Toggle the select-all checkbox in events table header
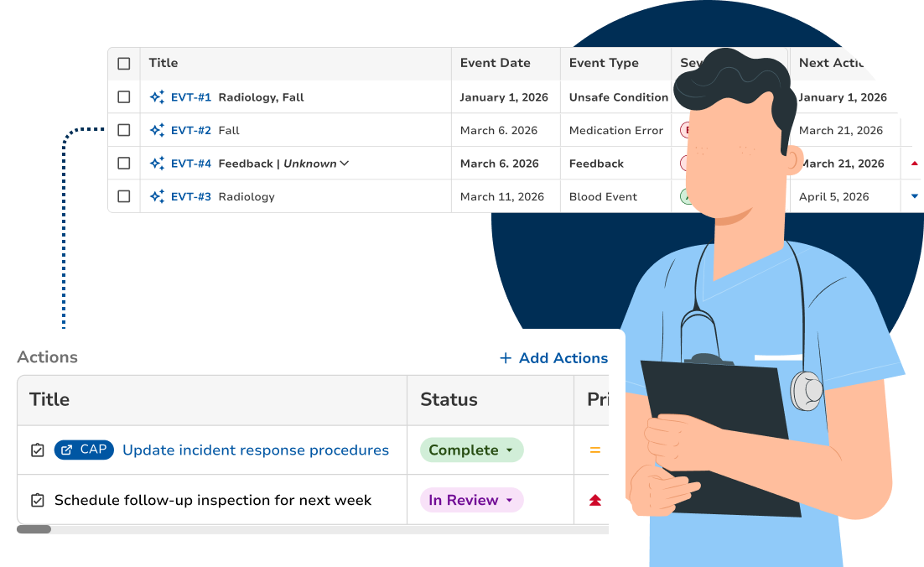This screenshot has width=924, height=567. pyautogui.click(x=124, y=64)
